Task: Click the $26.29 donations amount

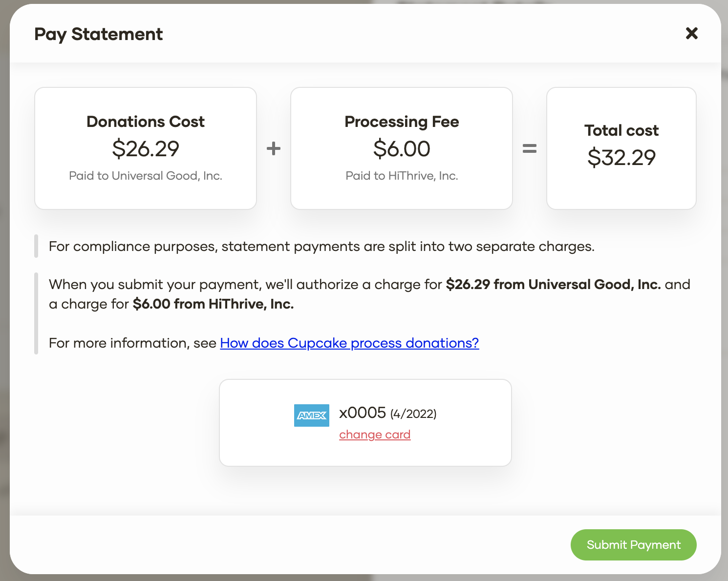Action: pos(146,148)
